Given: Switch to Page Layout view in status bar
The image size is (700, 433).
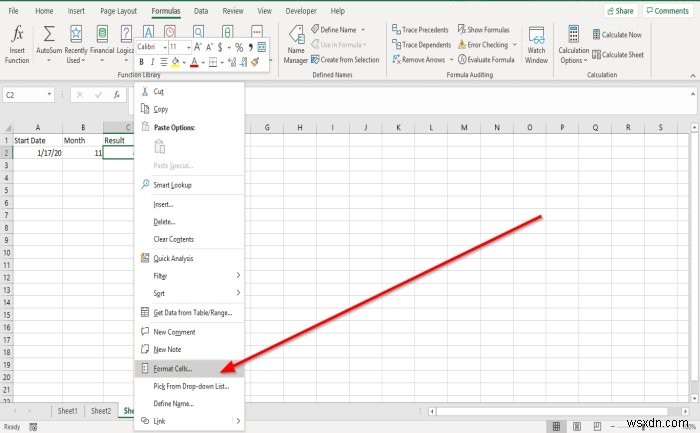Looking at the screenshot, I should [577, 426].
